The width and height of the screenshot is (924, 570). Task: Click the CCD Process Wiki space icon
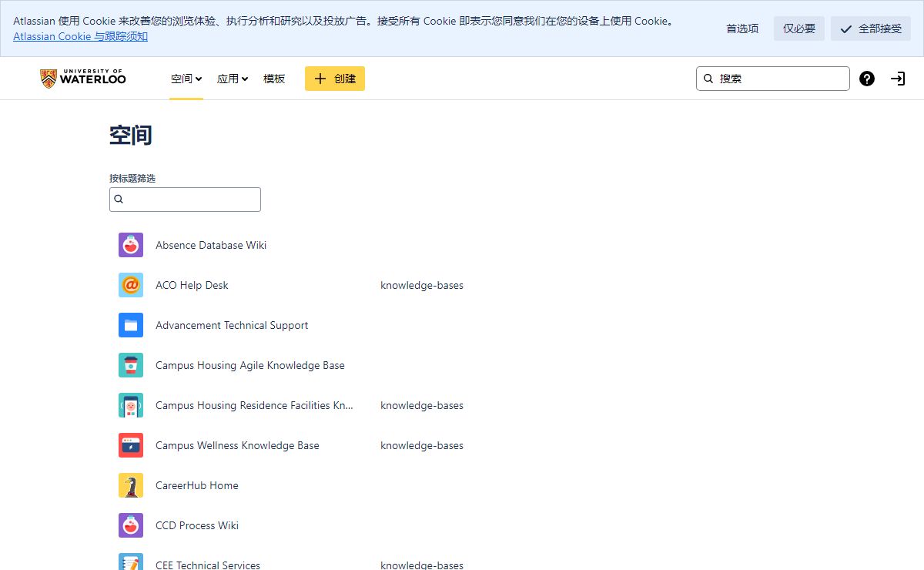coord(131,525)
